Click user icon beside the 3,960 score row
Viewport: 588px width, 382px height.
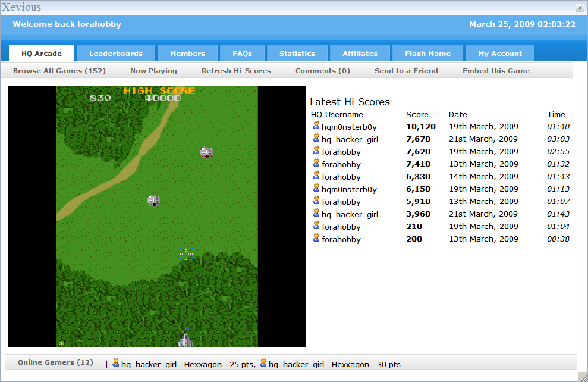(x=316, y=213)
